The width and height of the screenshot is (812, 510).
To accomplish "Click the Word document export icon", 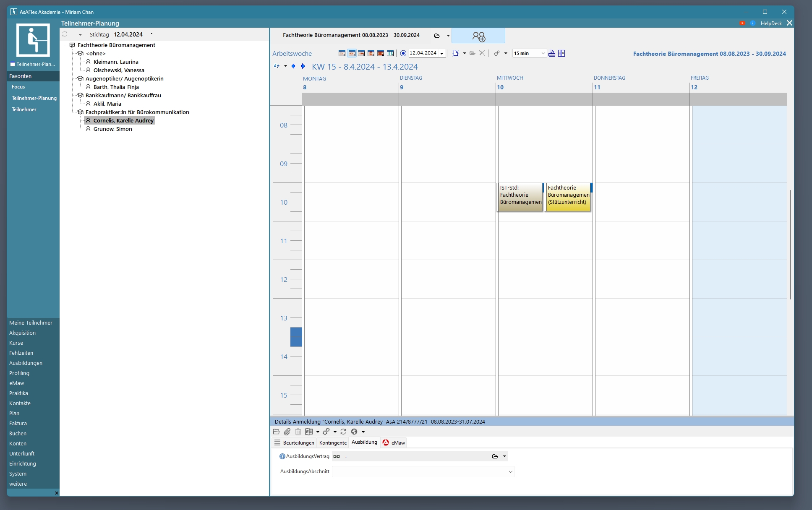I will (309, 432).
